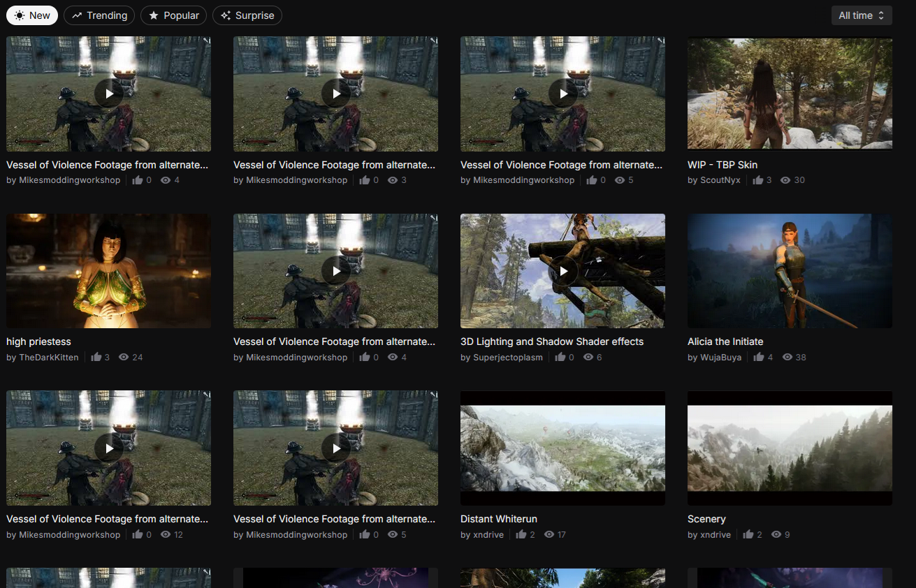Open xndrive profile under Distant Whiterun
916x588 pixels.
(x=488, y=535)
